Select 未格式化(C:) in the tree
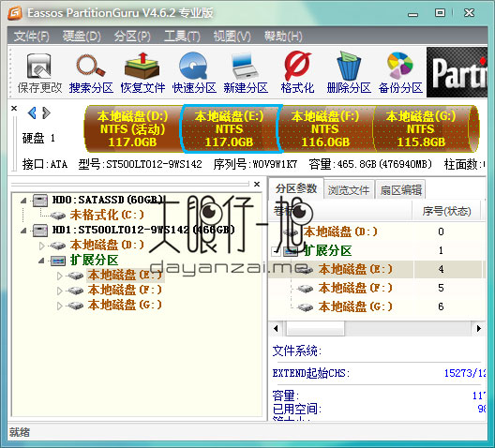This screenshot has width=495, height=448. [107, 216]
